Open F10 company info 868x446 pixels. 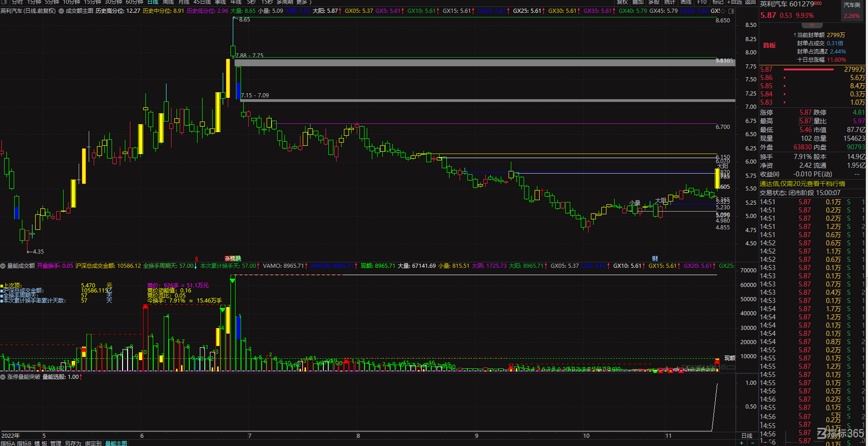point(702,2)
